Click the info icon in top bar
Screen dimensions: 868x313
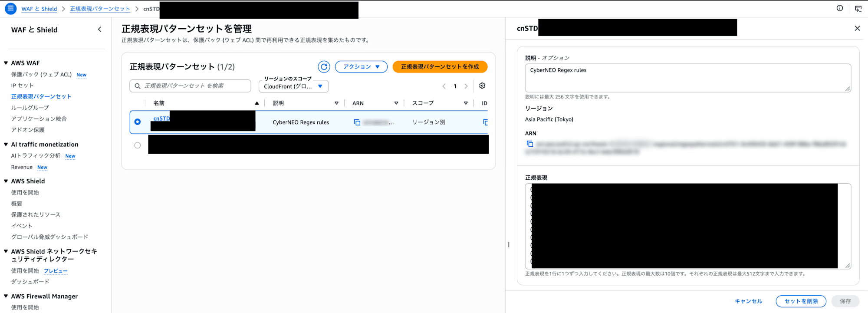pos(840,8)
